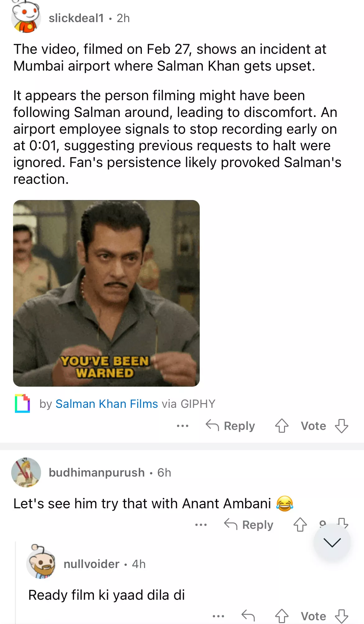Downvote nullvoider's reply
This screenshot has width=364, height=624.
(341, 616)
